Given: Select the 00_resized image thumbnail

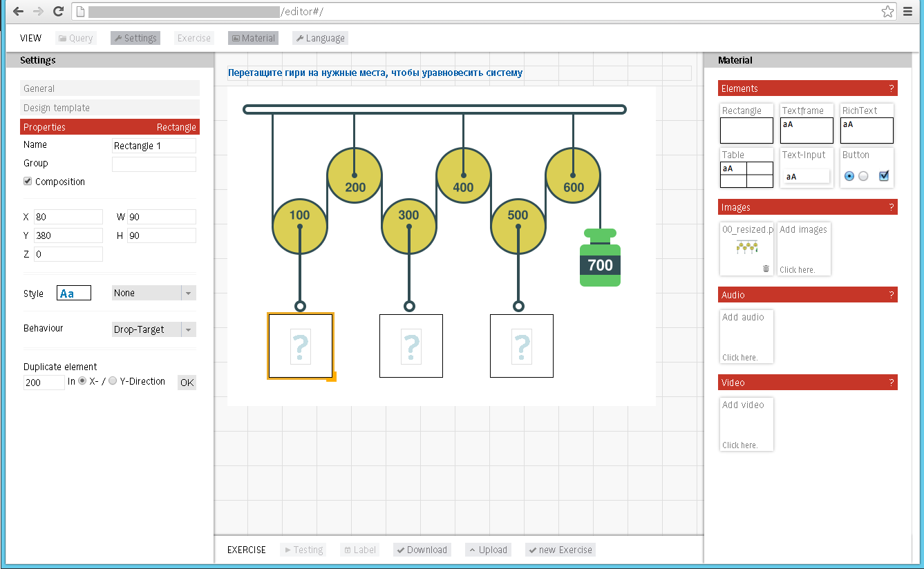Looking at the screenshot, I should (746, 249).
